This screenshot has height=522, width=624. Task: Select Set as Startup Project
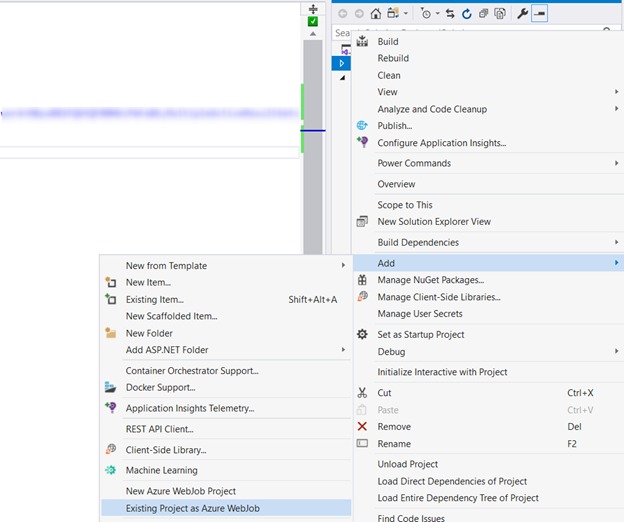coord(420,334)
